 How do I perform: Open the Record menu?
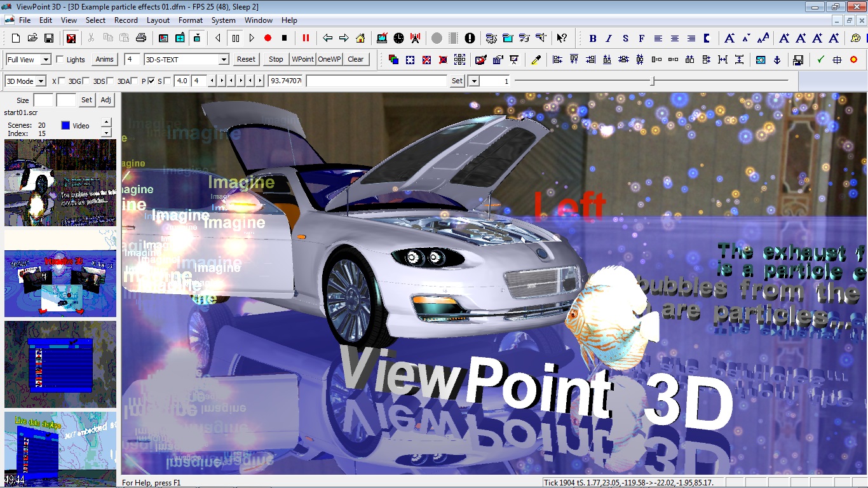pos(126,20)
